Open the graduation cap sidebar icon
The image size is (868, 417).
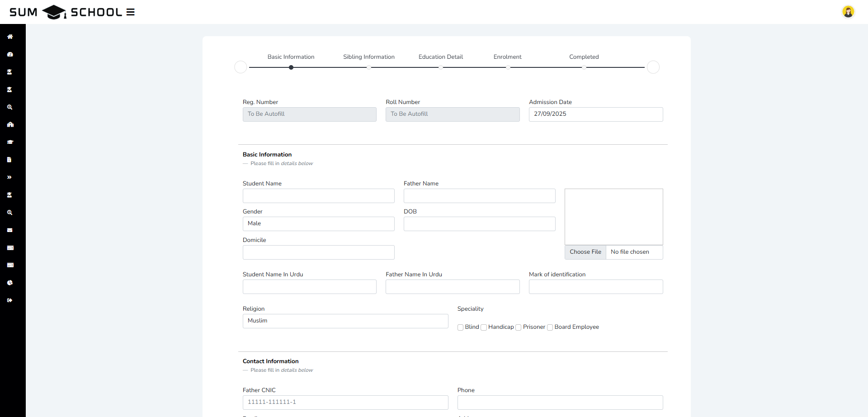pos(10,142)
